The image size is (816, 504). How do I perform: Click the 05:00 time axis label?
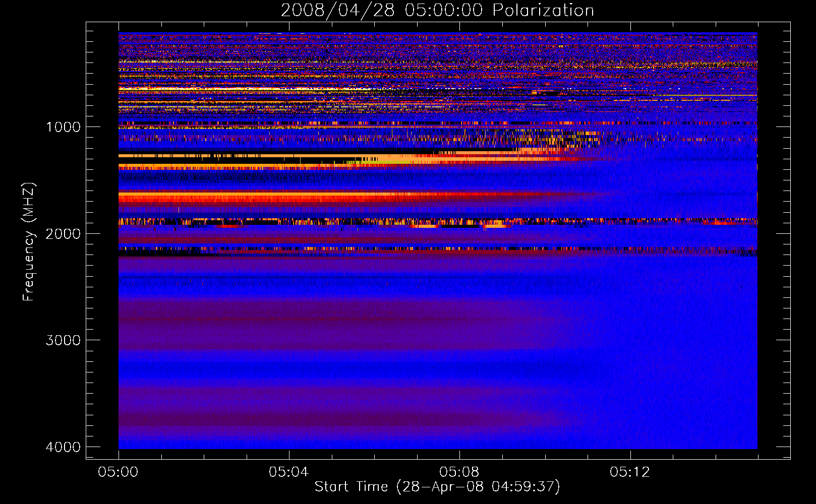point(119,472)
